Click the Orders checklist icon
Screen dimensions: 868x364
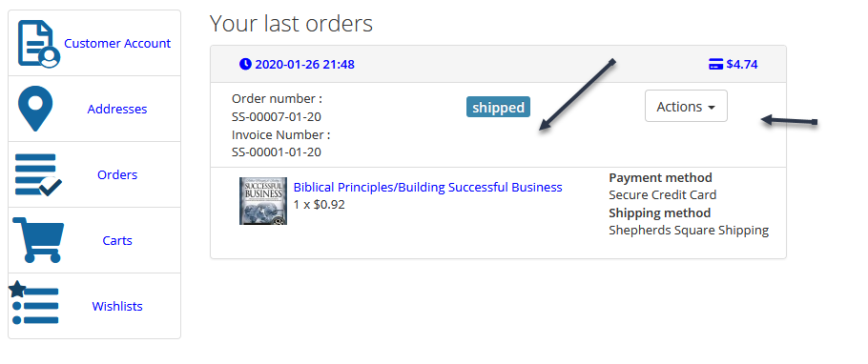(37, 174)
